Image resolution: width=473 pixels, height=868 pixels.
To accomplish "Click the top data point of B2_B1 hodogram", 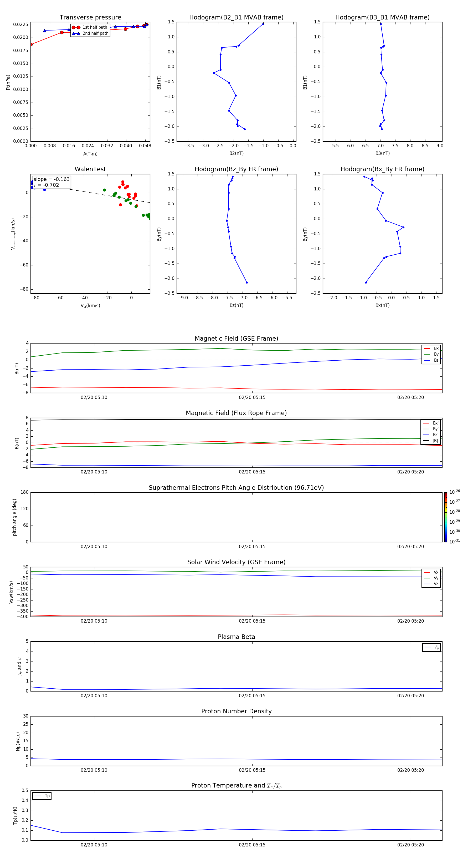I will (x=263, y=24).
